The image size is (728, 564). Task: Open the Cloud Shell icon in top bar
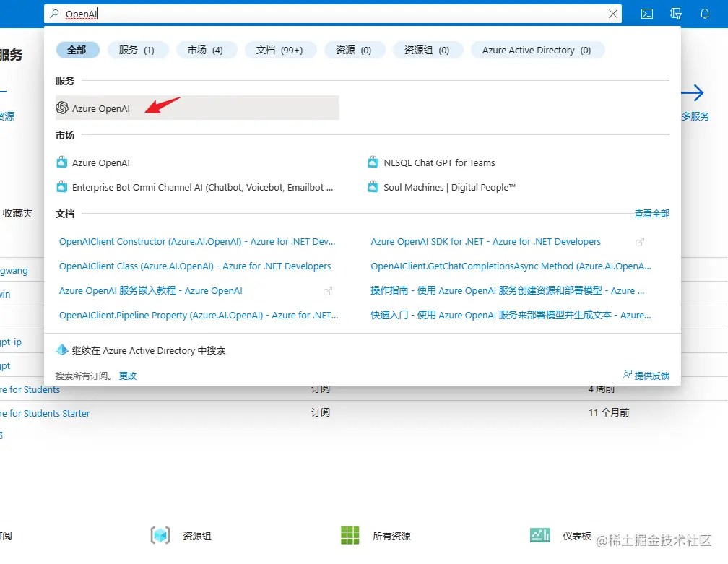[647, 14]
